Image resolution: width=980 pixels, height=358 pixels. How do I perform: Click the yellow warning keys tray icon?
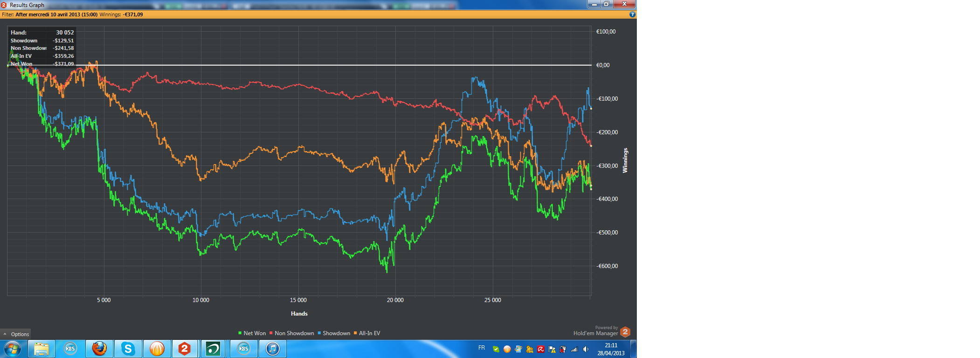click(529, 349)
